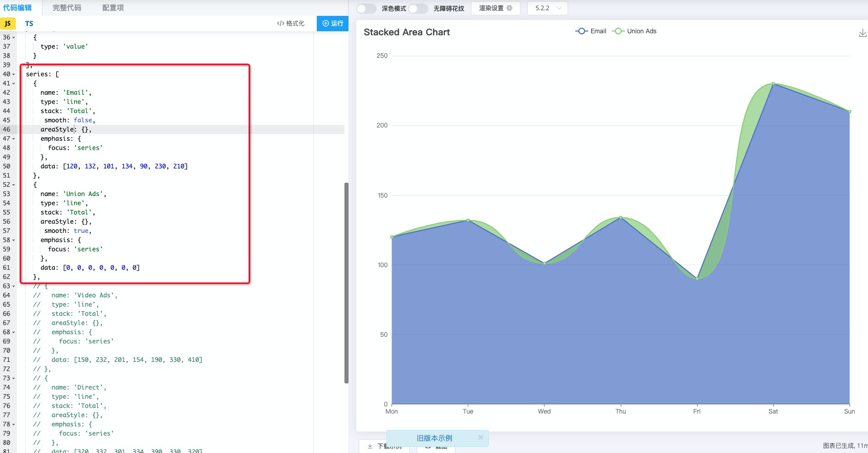Click the format code icon 格式化
Image resolution: width=868 pixels, height=453 pixels.
coord(280,24)
